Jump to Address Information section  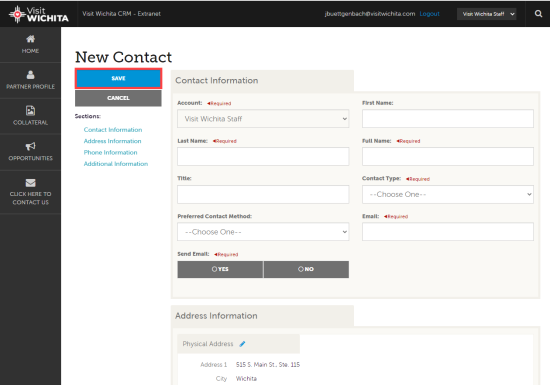pos(112,141)
